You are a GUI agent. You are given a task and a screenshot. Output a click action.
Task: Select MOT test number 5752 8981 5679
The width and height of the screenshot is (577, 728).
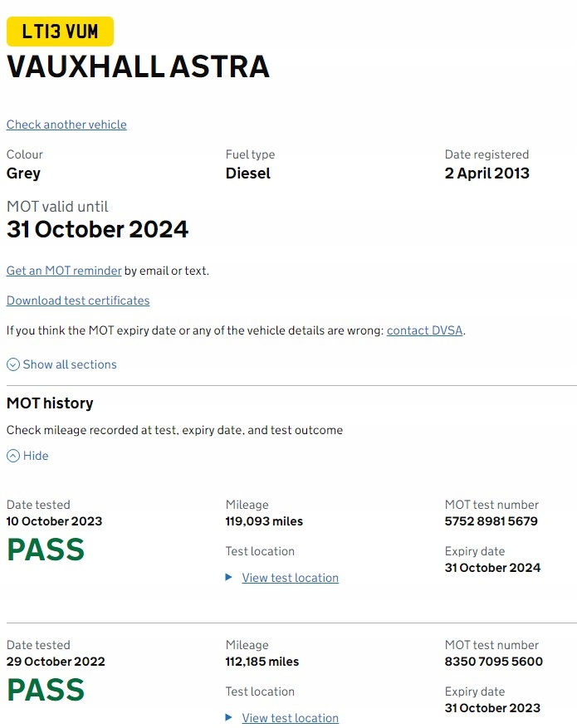coord(491,521)
